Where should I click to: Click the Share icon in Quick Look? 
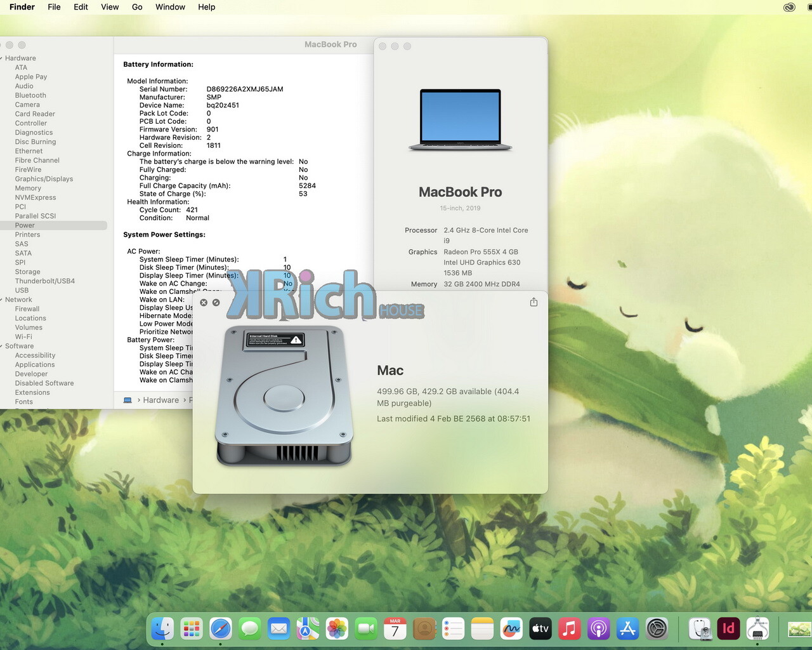tap(534, 302)
